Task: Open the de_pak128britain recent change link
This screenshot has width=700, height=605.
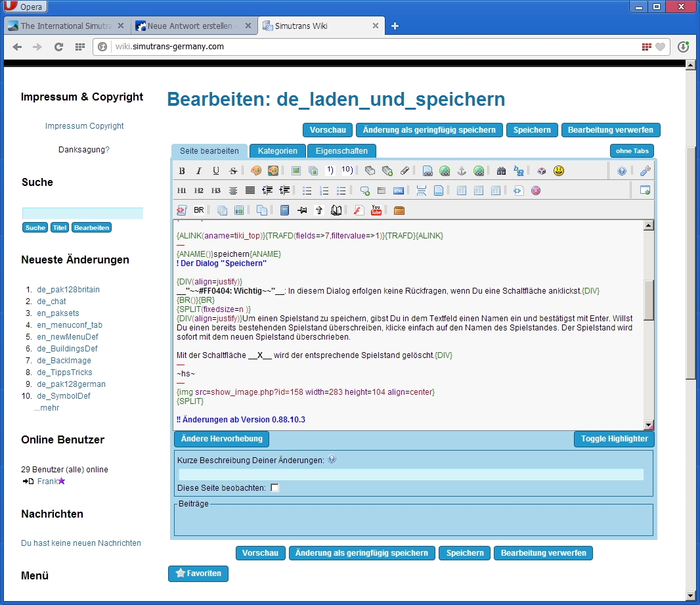Action: [x=68, y=290]
